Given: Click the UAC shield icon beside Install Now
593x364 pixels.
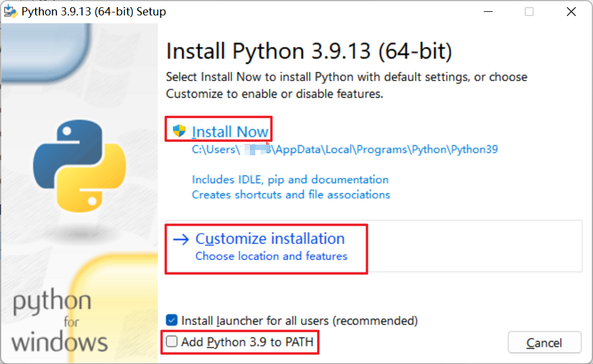Looking at the screenshot, I should [179, 130].
